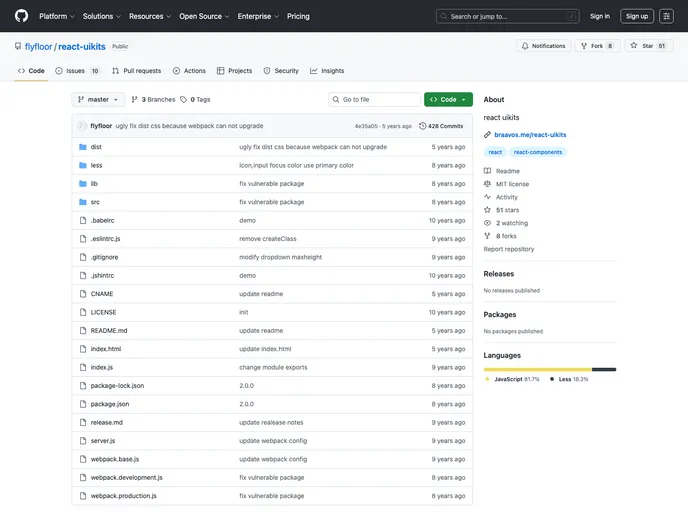Open the Issues tab

78,71
